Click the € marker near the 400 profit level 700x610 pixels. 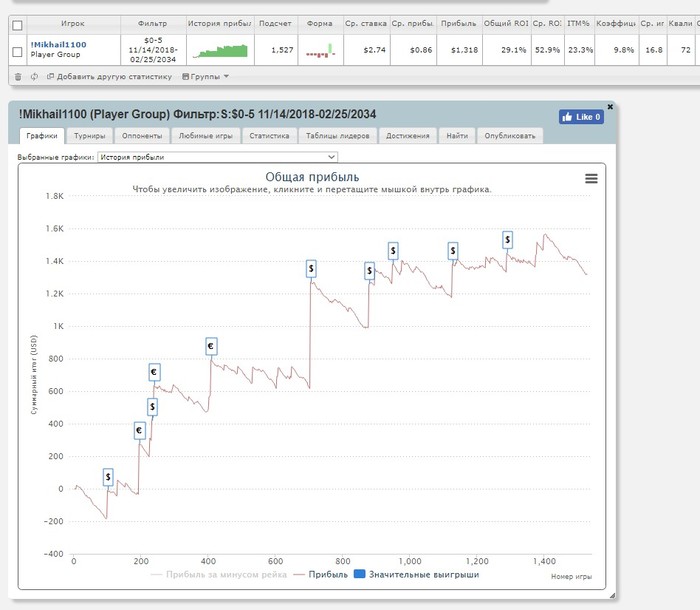click(139, 430)
